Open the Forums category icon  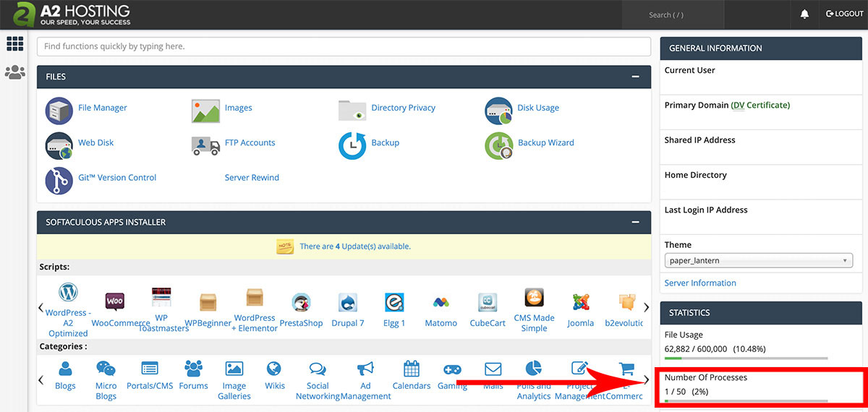193,369
